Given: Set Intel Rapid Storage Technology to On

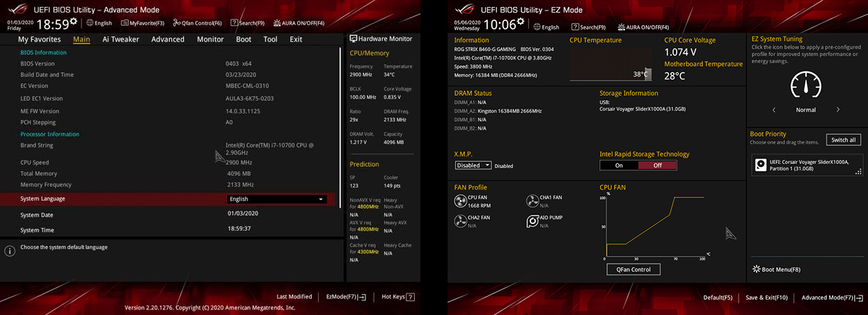Looking at the screenshot, I should [x=619, y=165].
